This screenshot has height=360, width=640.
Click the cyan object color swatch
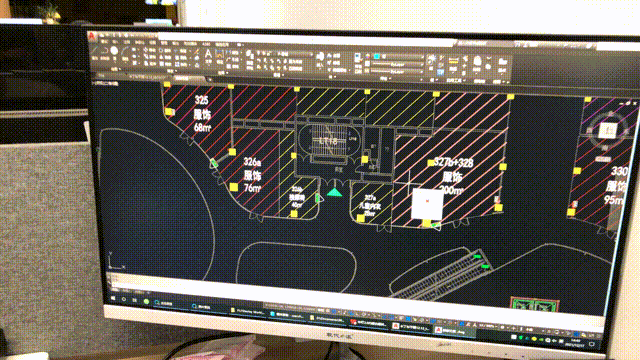[376, 56]
